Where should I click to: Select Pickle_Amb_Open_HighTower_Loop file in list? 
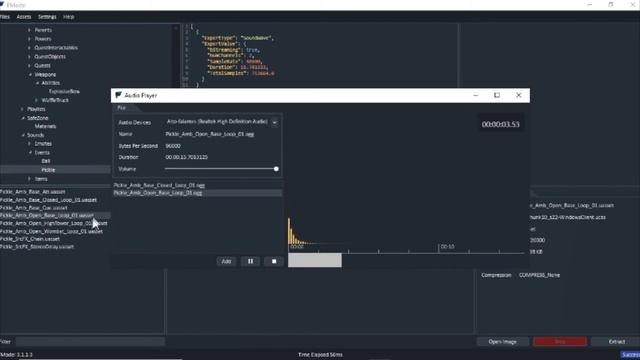coord(53,223)
